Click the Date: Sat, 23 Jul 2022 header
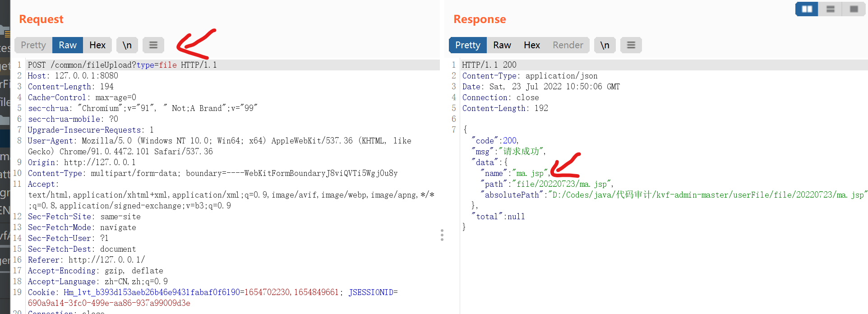The image size is (868, 314). pos(541,87)
